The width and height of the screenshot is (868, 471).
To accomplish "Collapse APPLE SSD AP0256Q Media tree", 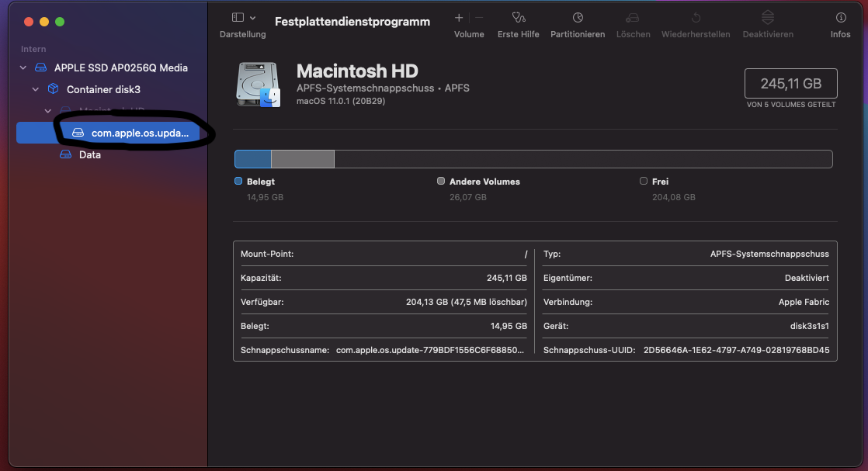I will (23, 68).
